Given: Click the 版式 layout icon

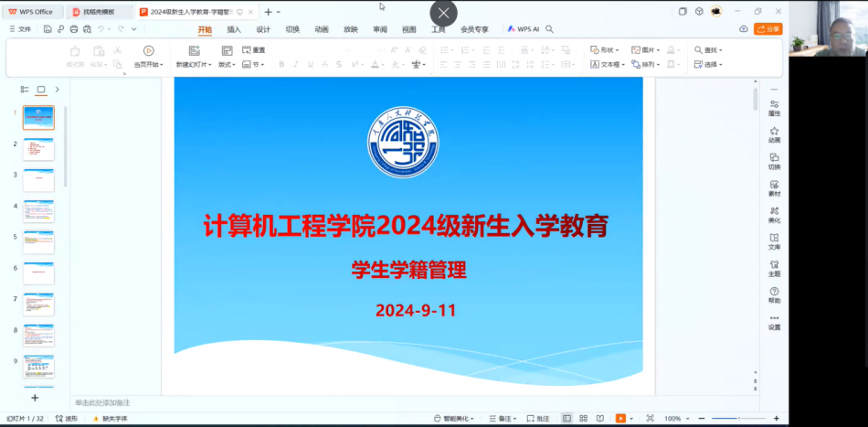Looking at the screenshot, I should (x=227, y=50).
